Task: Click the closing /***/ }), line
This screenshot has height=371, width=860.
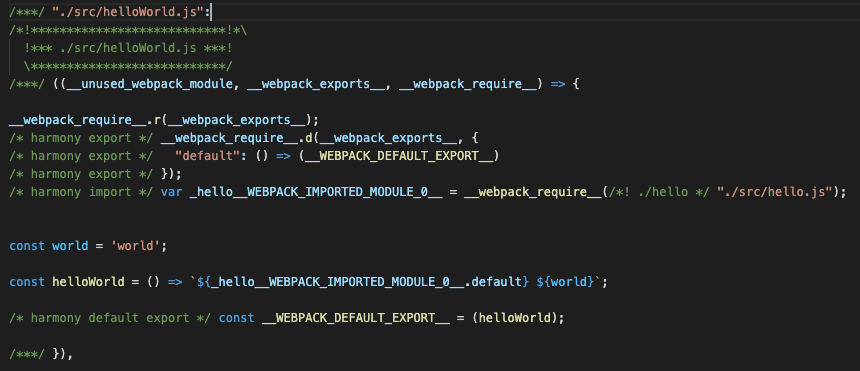Action: (x=41, y=354)
